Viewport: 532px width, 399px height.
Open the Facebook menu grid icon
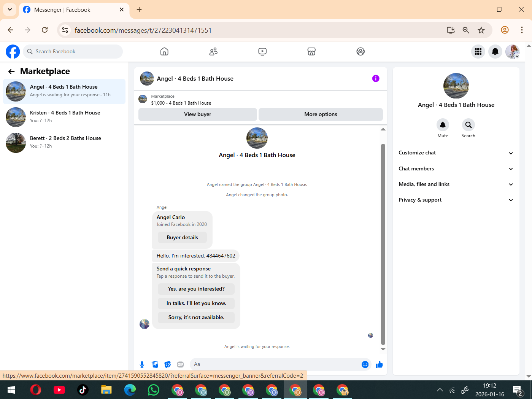478,51
